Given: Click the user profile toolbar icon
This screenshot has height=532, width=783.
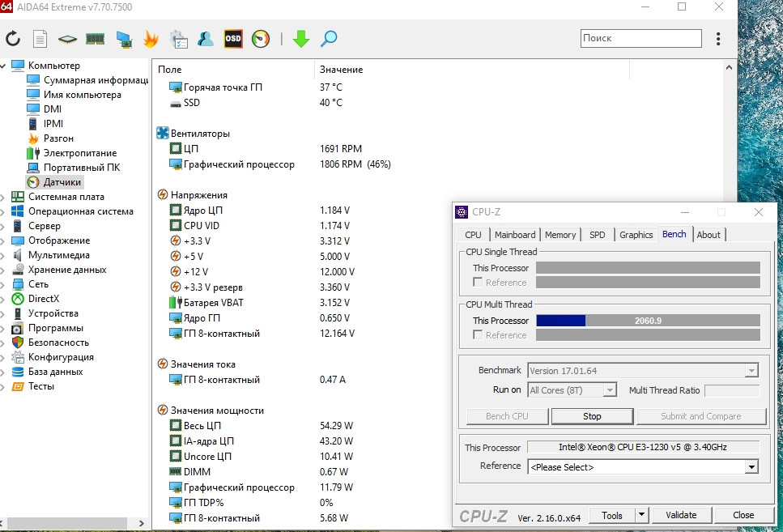Looking at the screenshot, I should pyautogui.click(x=205, y=39).
